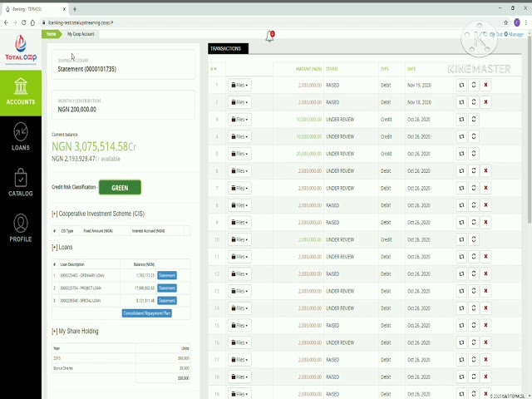Screen dimensions: 532x399
Task: Open Statement for Project Loan
Action: 167,288
